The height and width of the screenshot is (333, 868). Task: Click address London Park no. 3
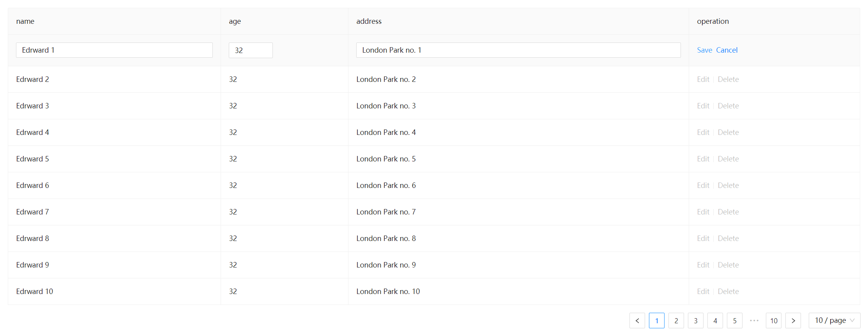point(386,106)
